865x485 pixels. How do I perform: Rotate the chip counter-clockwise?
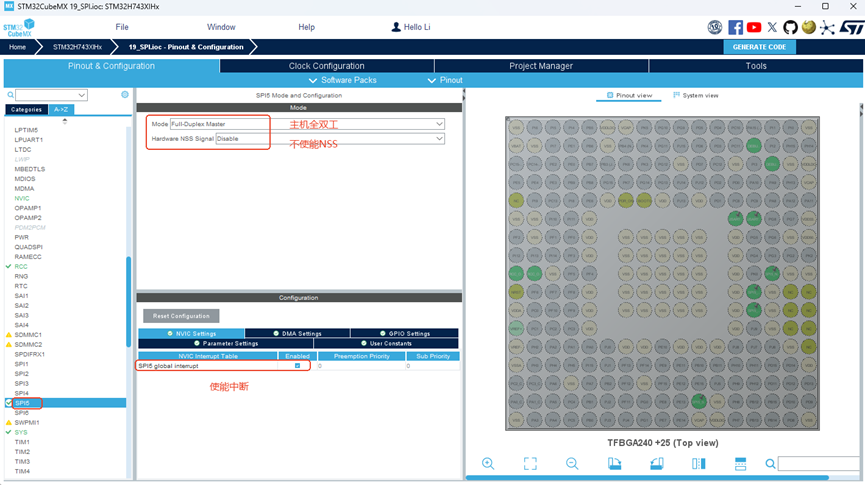point(656,463)
